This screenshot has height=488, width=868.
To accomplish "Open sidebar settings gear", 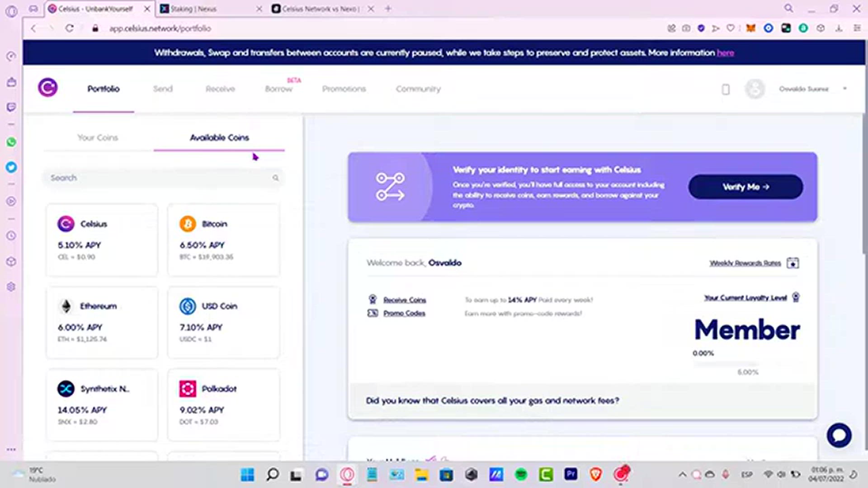I will coord(11,287).
